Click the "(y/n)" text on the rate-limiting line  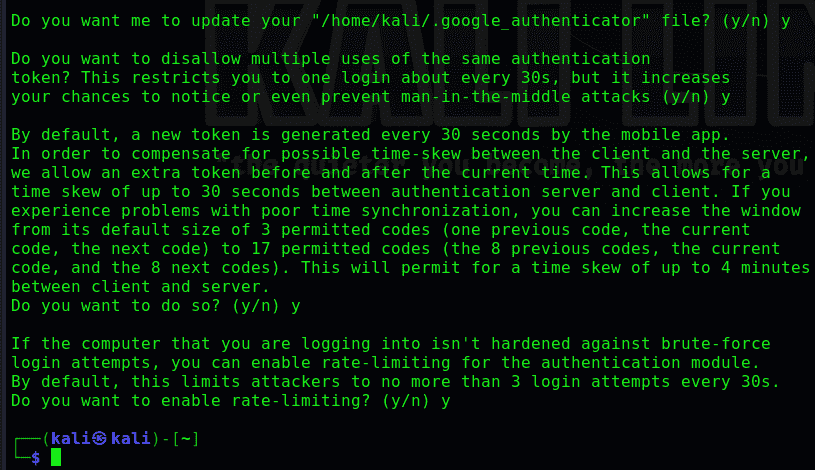coord(403,401)
